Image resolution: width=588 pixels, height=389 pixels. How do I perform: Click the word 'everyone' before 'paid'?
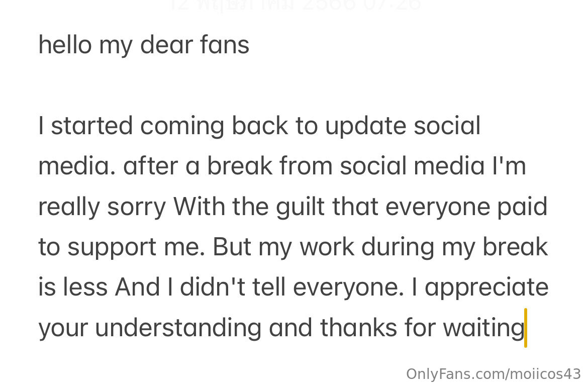429,207
